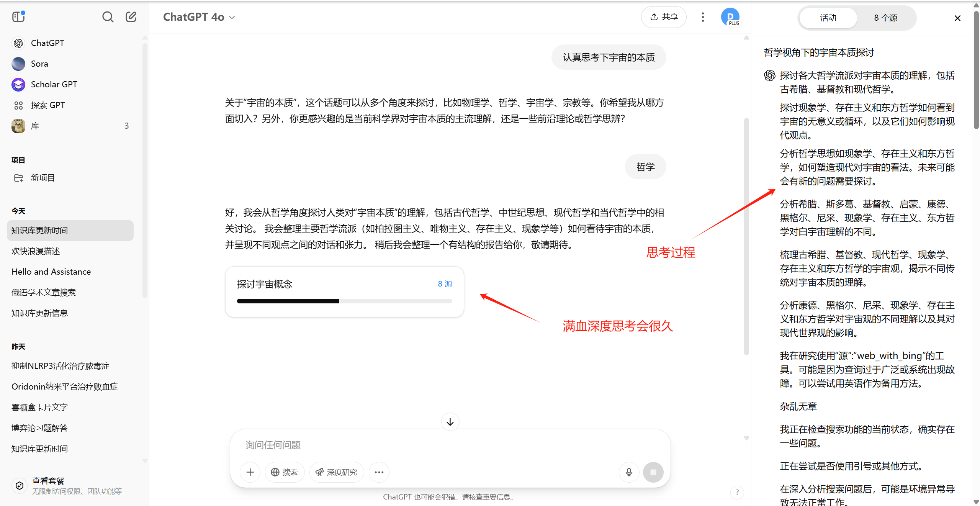Close the activity side panel
Image resolution: width=980 pixels, height=506 pixels.
click(x=957, y=18)
